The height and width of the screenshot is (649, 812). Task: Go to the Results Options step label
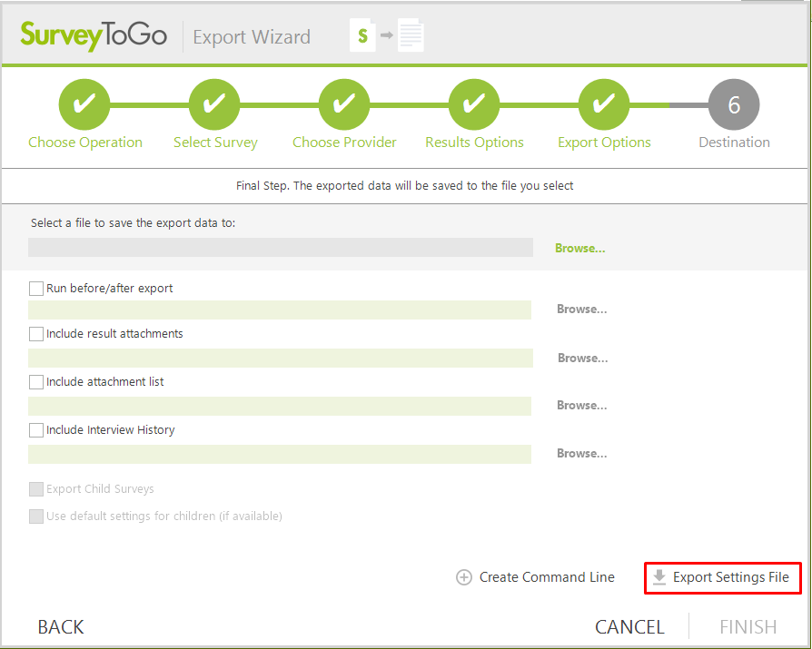[474, 143]
